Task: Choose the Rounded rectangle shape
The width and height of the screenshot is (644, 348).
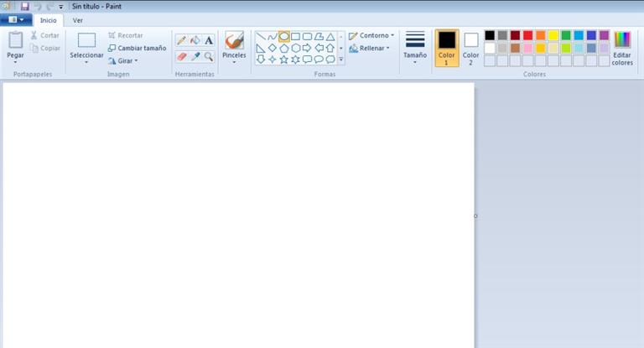Action: [307, 37]
